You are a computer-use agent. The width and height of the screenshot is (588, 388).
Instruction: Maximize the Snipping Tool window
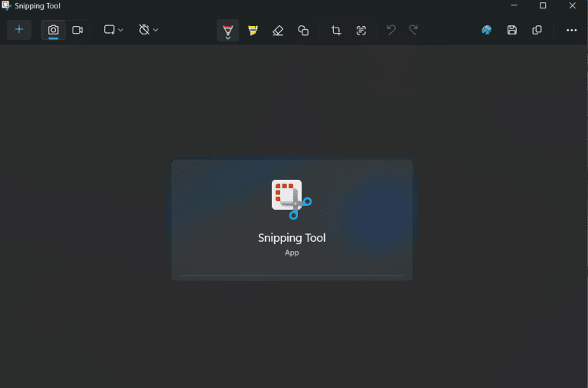pyautogui.click(x=543, y=5)
